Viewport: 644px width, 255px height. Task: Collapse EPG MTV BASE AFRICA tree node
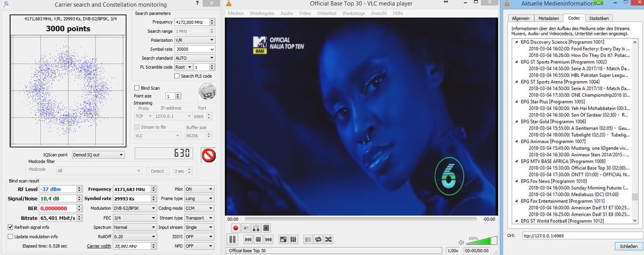[516, 161]
